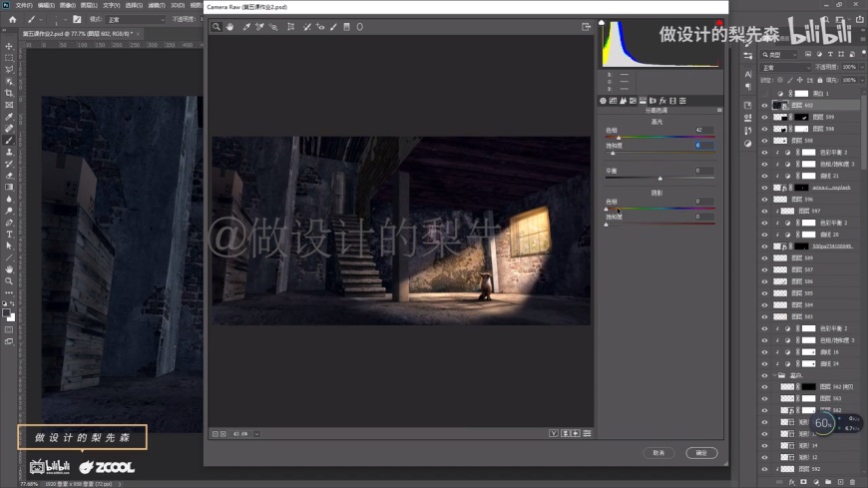
Task: Hide layer 588 using its eye icon
Action: [x=764, y=140]
